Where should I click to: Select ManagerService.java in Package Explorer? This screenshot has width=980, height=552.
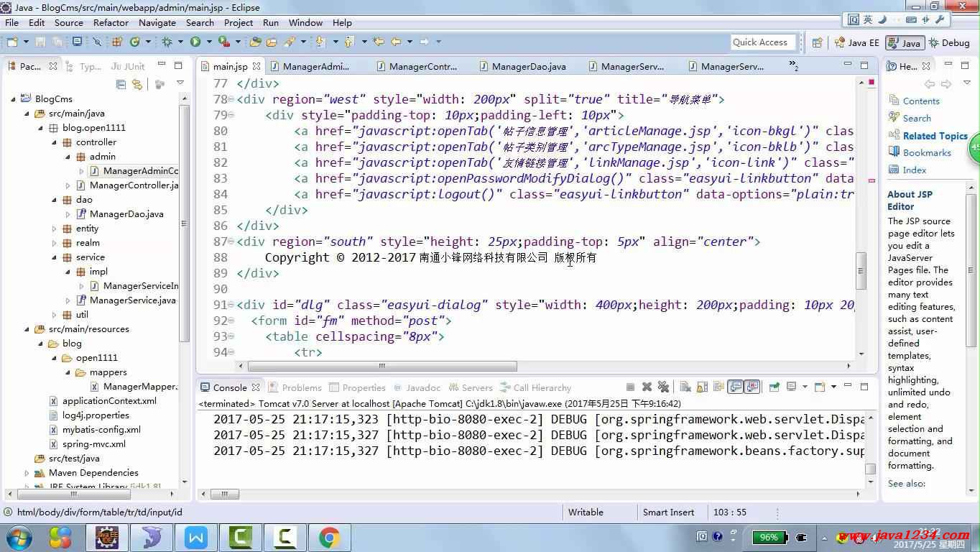pyautogui.click(x=132, y=300)
